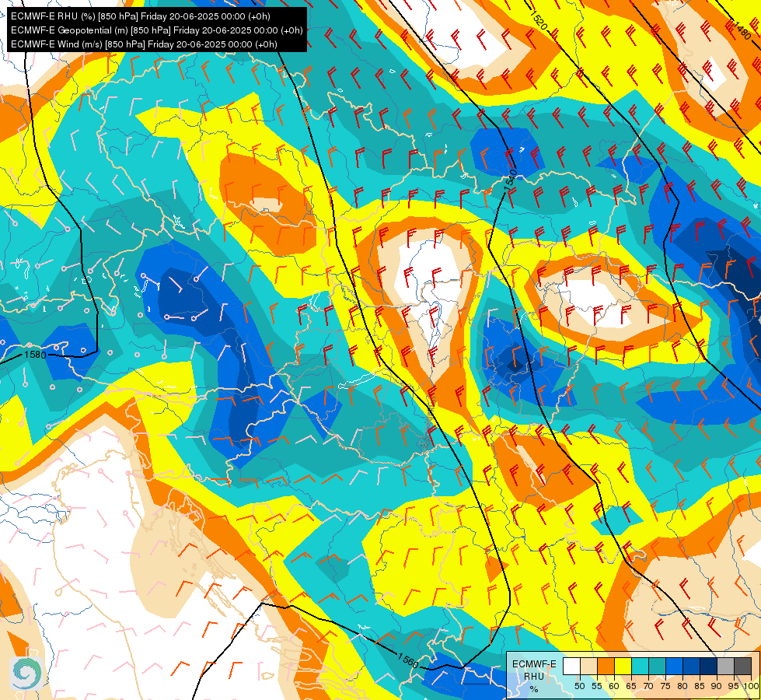
Task: Select the ECMWF-E Geopotential (m) title line
Action: point(157,30)
